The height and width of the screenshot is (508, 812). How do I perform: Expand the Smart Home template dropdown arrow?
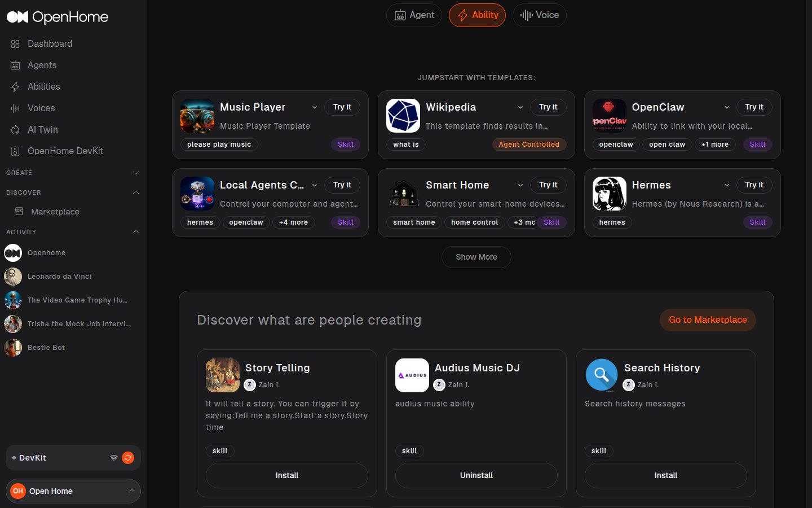(520, 185)
